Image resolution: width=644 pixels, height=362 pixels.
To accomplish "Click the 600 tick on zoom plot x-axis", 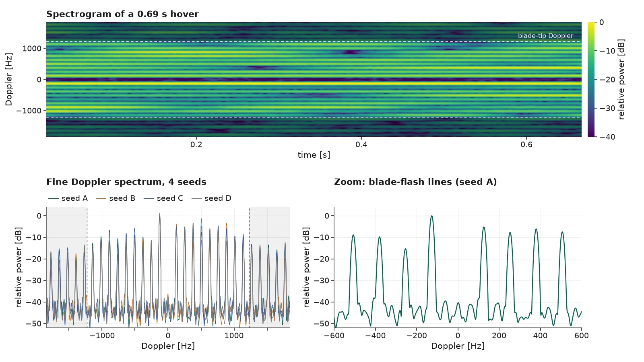I will point(581,335).
